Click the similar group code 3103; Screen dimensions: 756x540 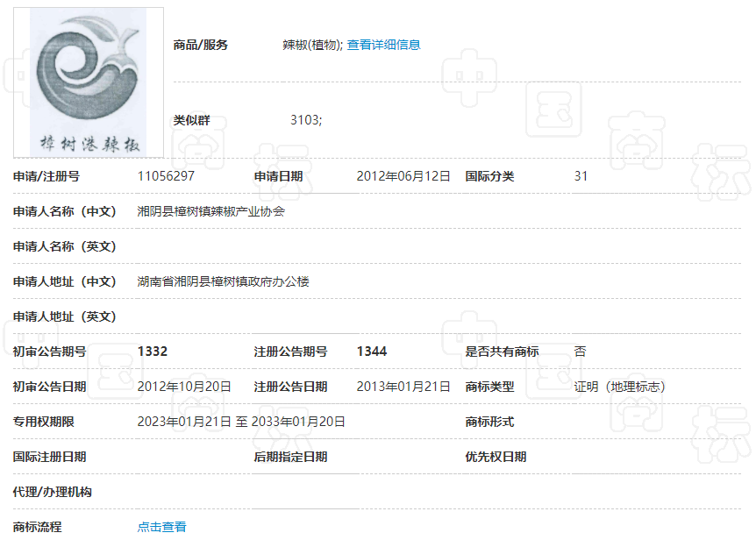[x=306, y=120]
